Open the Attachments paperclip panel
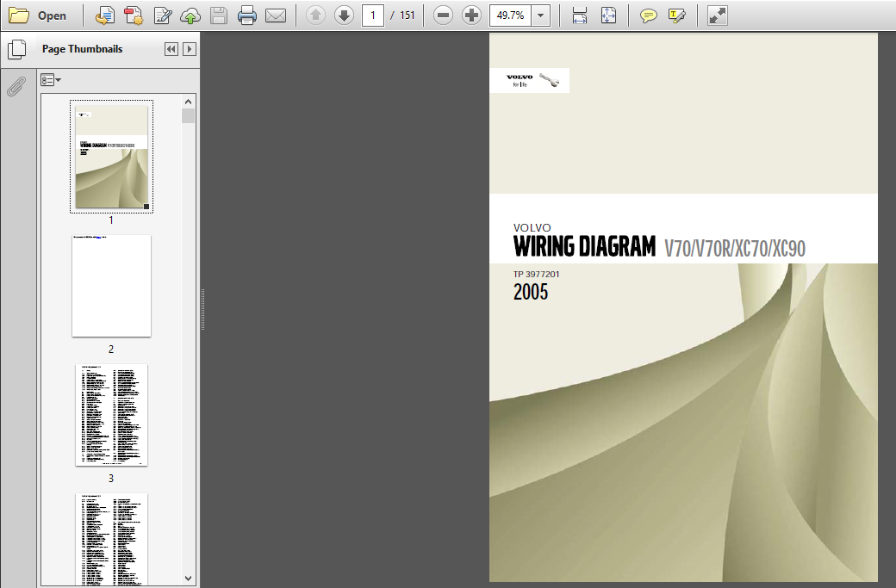 coord(16,87)
